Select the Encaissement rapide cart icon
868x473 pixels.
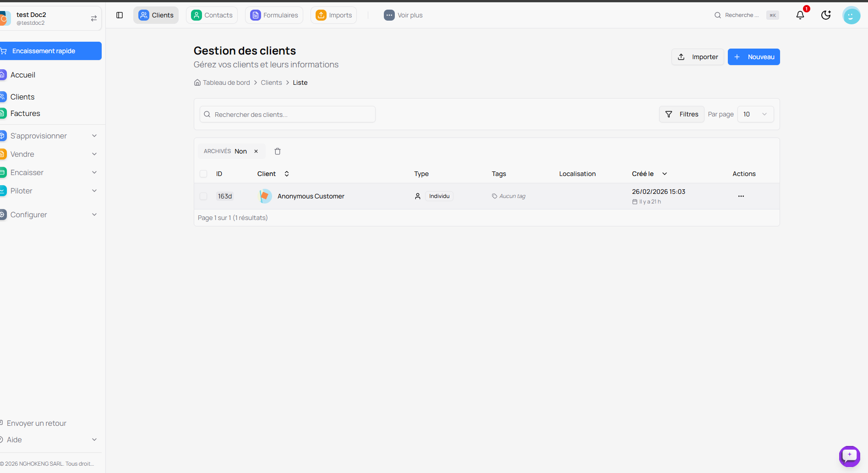(x=4, y=50)
